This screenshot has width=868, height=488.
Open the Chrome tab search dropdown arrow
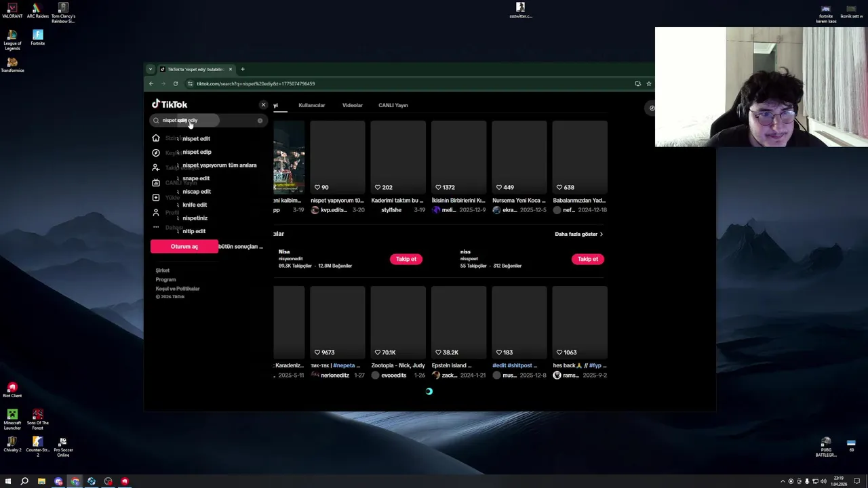tap(151, 69)
